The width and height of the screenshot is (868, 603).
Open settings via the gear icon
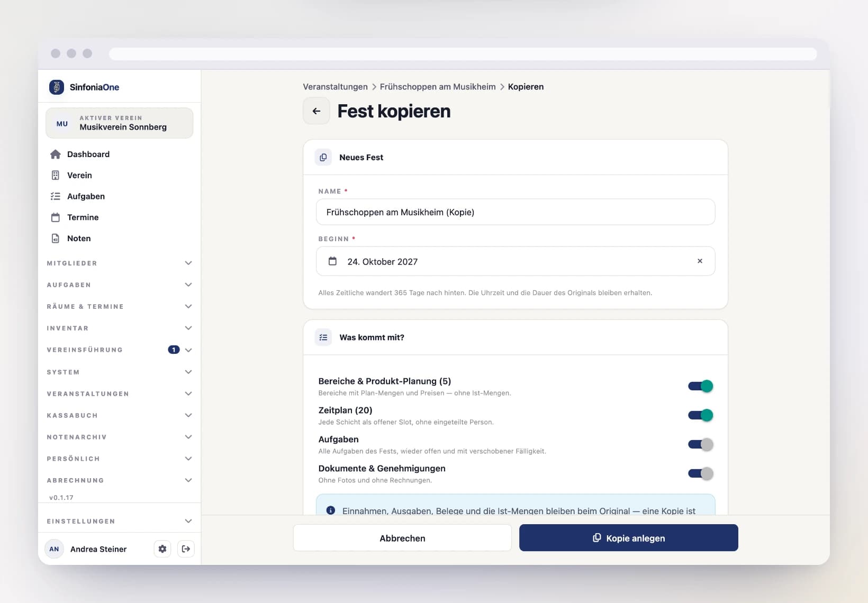tap(162, 549)
